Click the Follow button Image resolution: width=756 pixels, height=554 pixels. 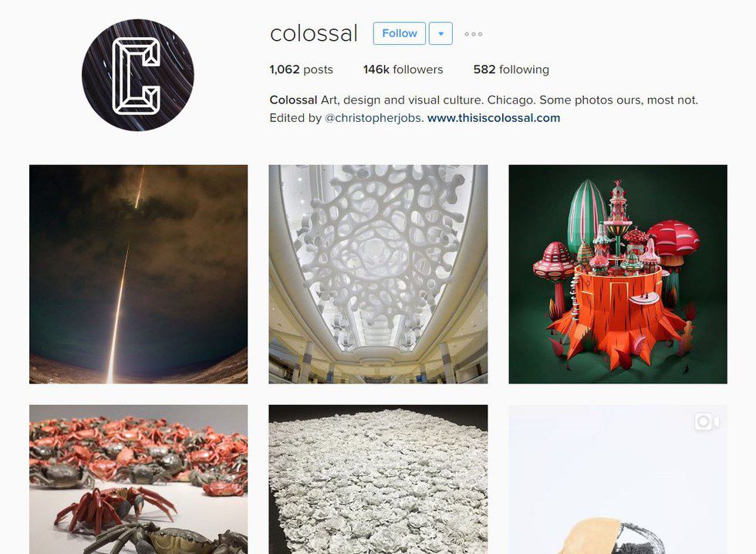click(400, 33)
